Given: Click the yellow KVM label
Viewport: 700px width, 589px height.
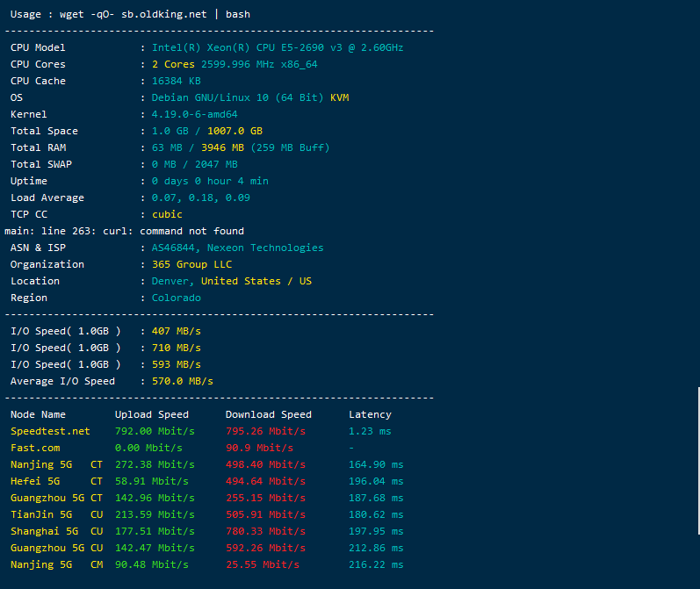Looking at the screenshot, I should click(339, 97).
